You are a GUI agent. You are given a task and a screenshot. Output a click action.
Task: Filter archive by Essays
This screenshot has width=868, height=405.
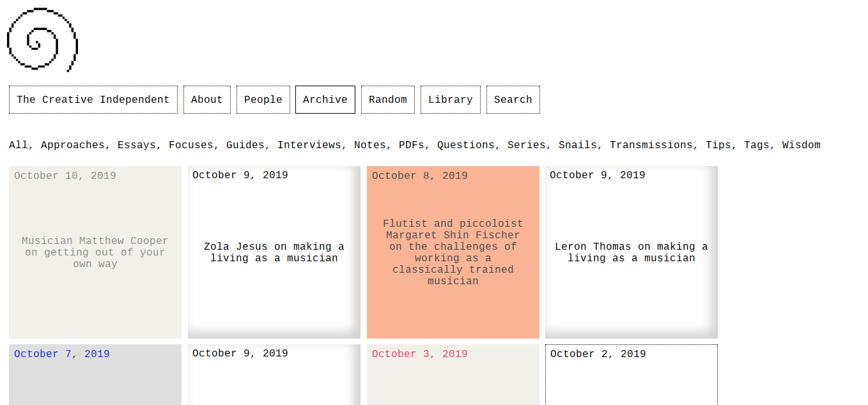pos(136,145)
